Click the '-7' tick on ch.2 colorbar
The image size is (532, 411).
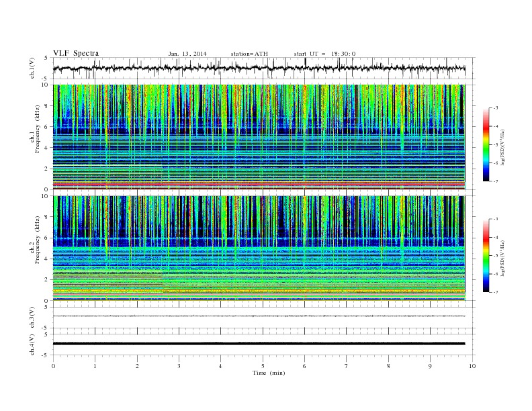pos(496,292)
